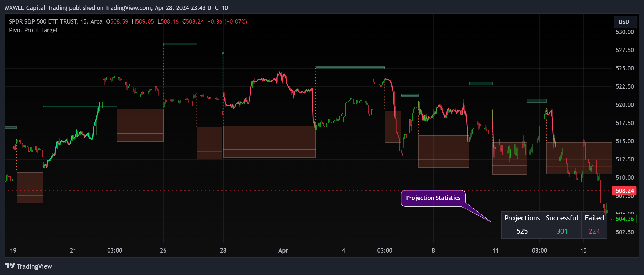Click the Pivot Profit Target indicator label
The height and width of the screenshot is (275, 644).
(34, 30)
